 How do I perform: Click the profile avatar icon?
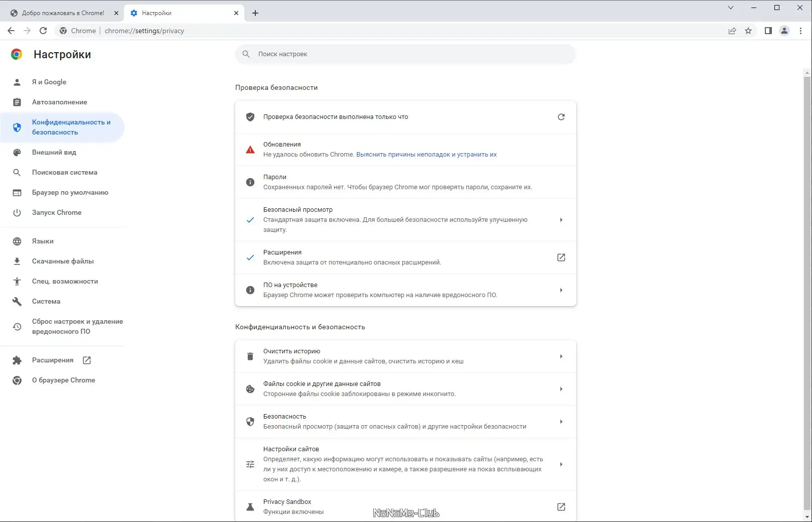784,31
